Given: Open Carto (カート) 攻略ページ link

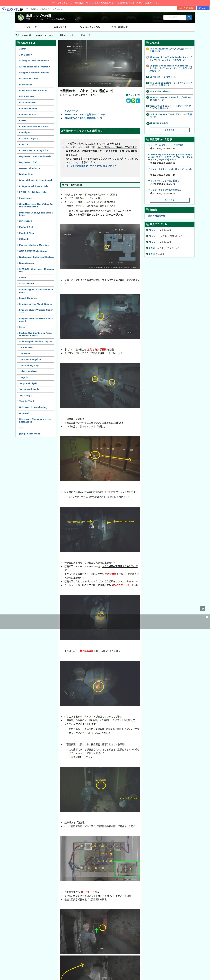Looking at the screenshot, I should click(163, 77).
